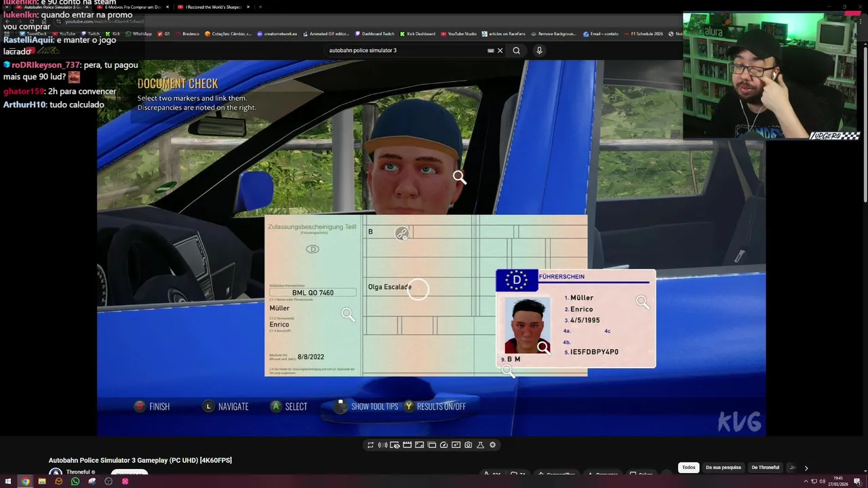Click the magnifier marker on the driver's face
This screenshot has height=488, width=868.
pyautogui.click(x=460, y=178)
